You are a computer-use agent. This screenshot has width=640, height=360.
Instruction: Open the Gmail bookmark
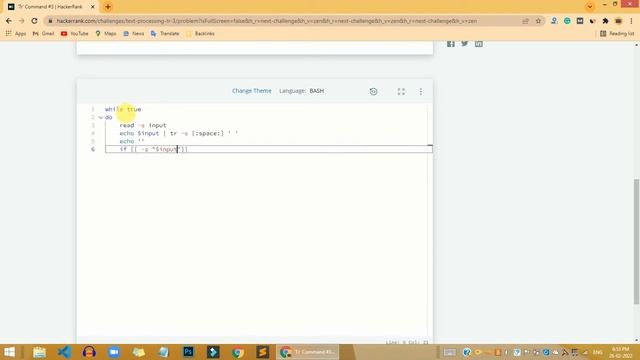click(x=43, y=33)
